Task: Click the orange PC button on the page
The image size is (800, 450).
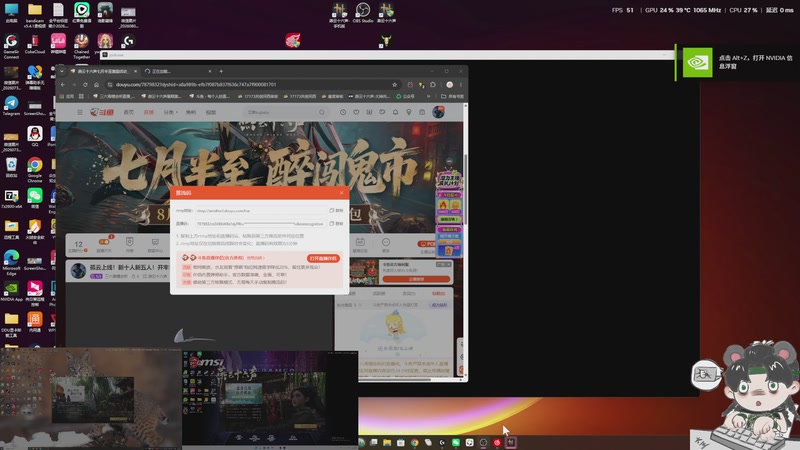Action: click(x=427, y=244)
